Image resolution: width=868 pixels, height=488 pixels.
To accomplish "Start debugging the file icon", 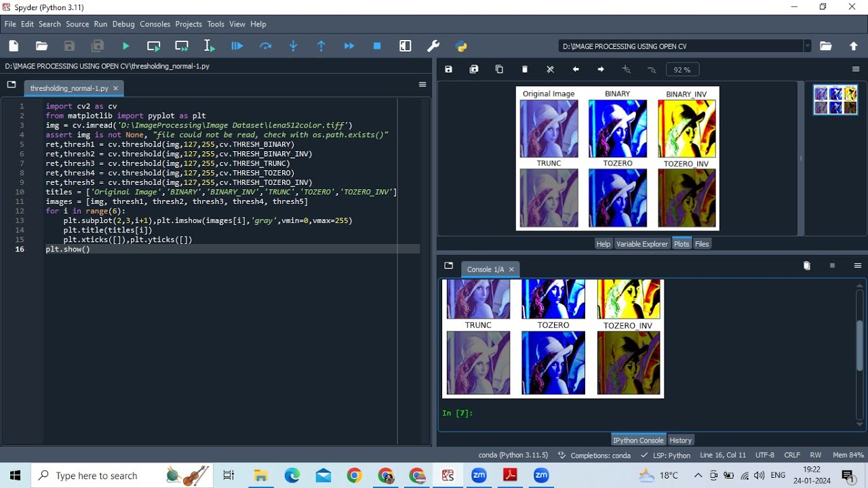I will tap(237, 46).
